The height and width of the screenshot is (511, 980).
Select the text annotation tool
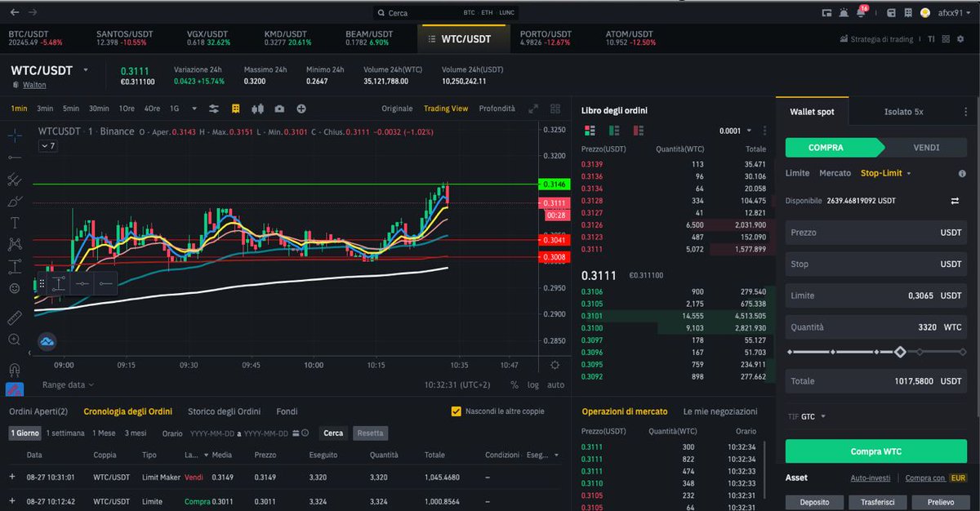pyautogui.click(x=14, y=222)
